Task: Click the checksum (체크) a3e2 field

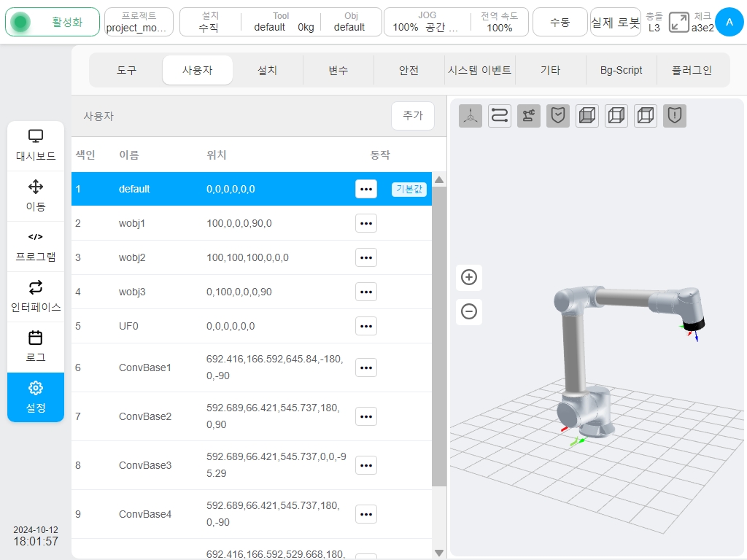Action: (x=703, y=22)
